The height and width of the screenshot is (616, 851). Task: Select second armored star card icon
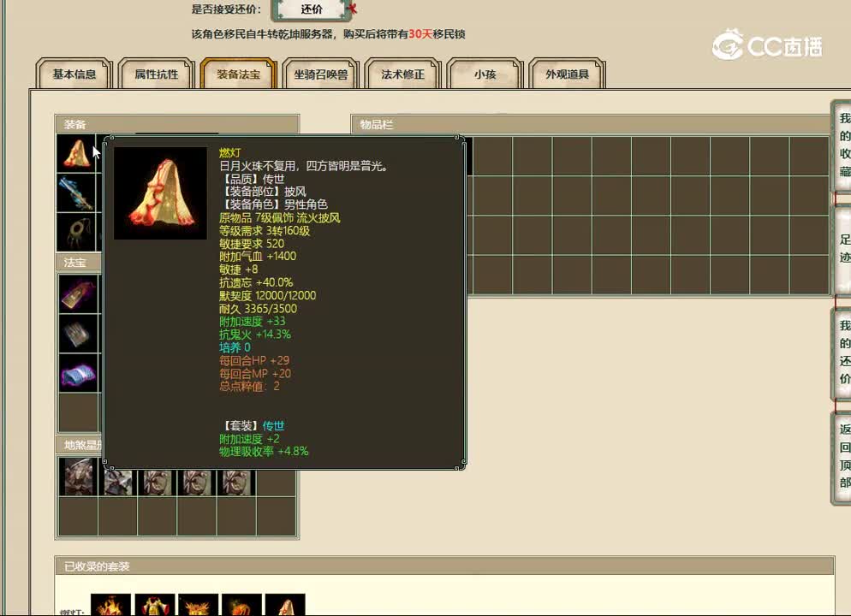point(118,483)
